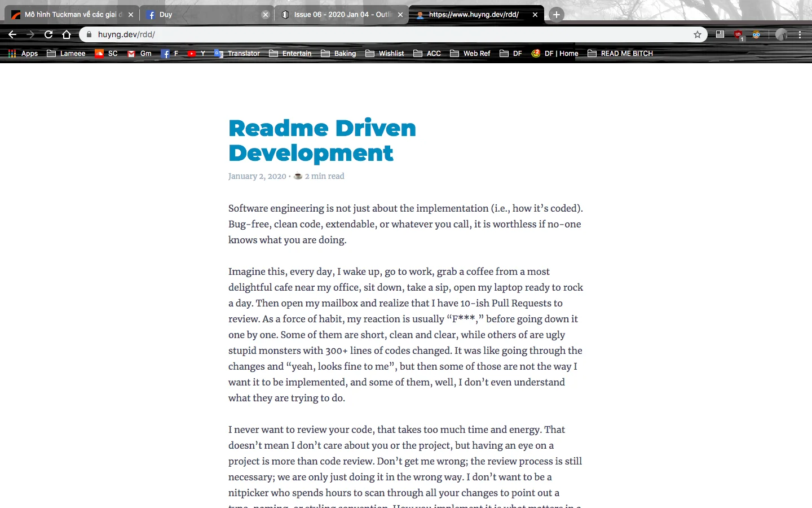The width and height of the screenshot is (812, 508).
Task: Expand the DF bookmarks folder
Action: point(511,54)
